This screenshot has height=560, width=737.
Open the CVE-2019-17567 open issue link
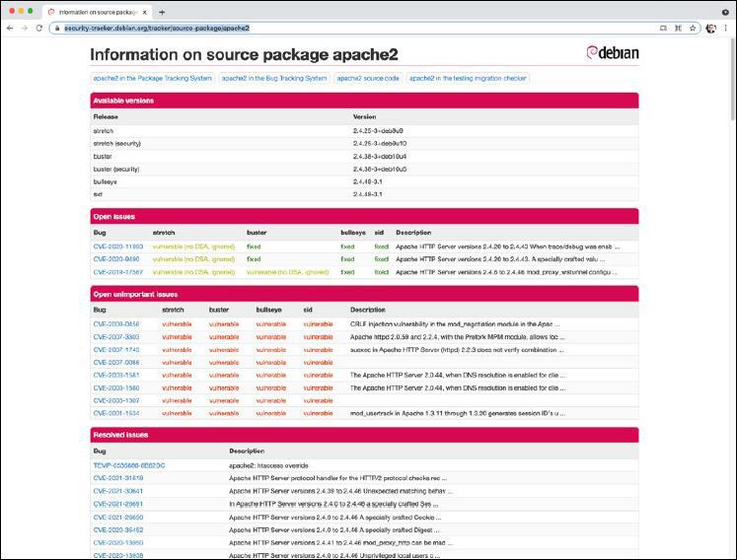point(118,272)
